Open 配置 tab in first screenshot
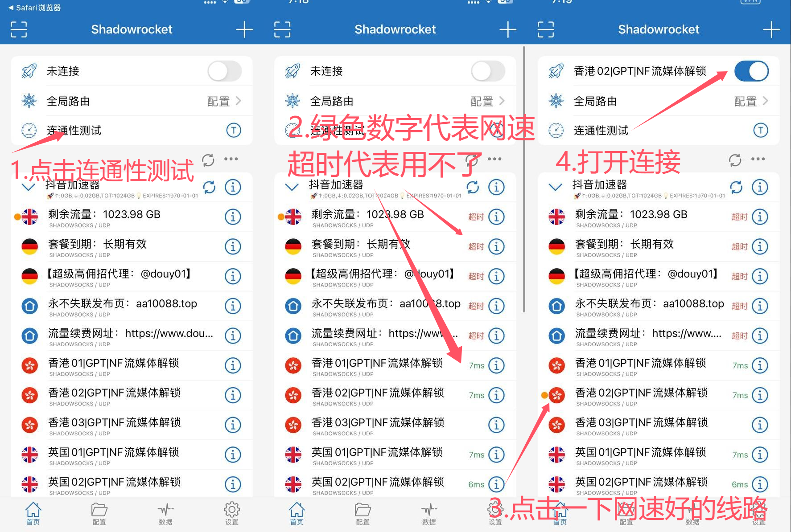 [99, 514]
